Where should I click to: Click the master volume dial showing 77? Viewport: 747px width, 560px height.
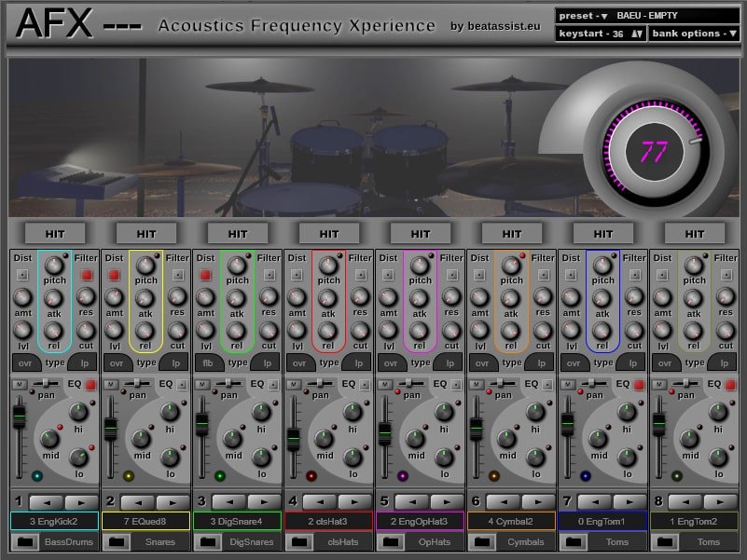(654, 152)
